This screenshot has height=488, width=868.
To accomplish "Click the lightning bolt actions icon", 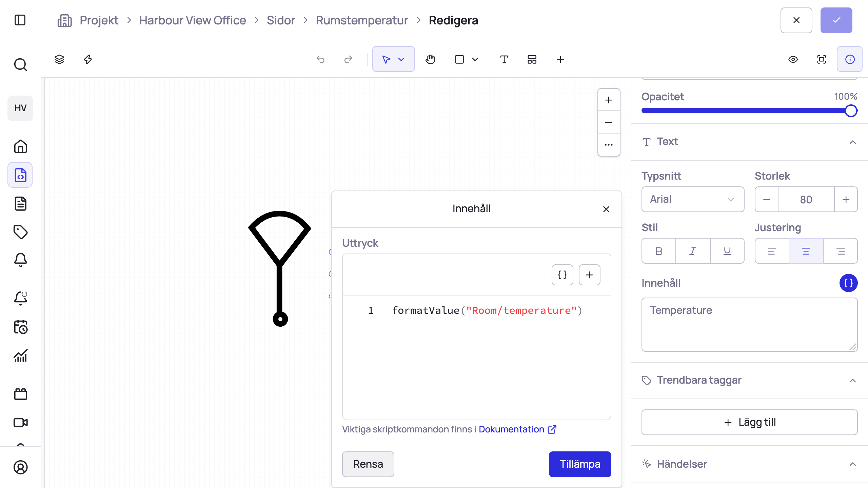I will click(x=88, y=59).
